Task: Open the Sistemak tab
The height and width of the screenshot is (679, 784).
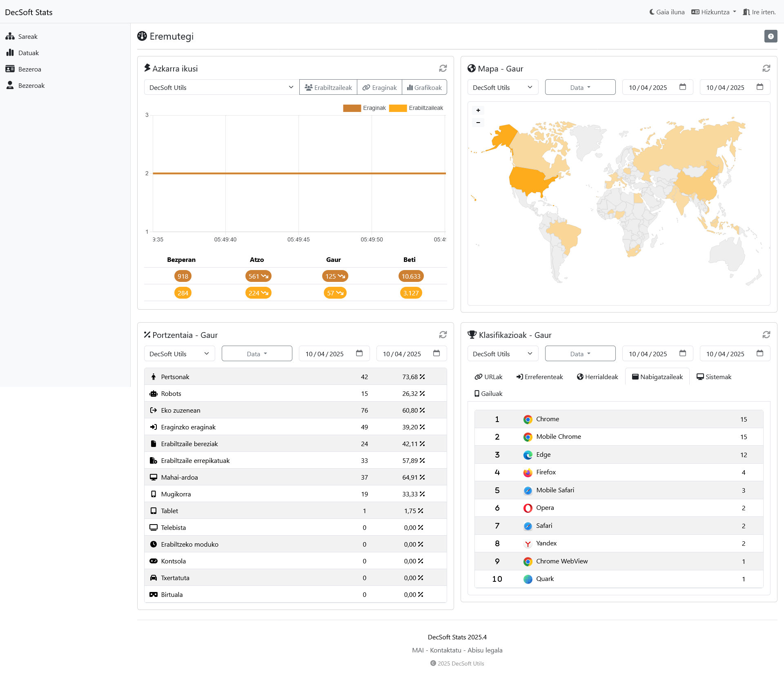Action: click(x=714, y=377)
